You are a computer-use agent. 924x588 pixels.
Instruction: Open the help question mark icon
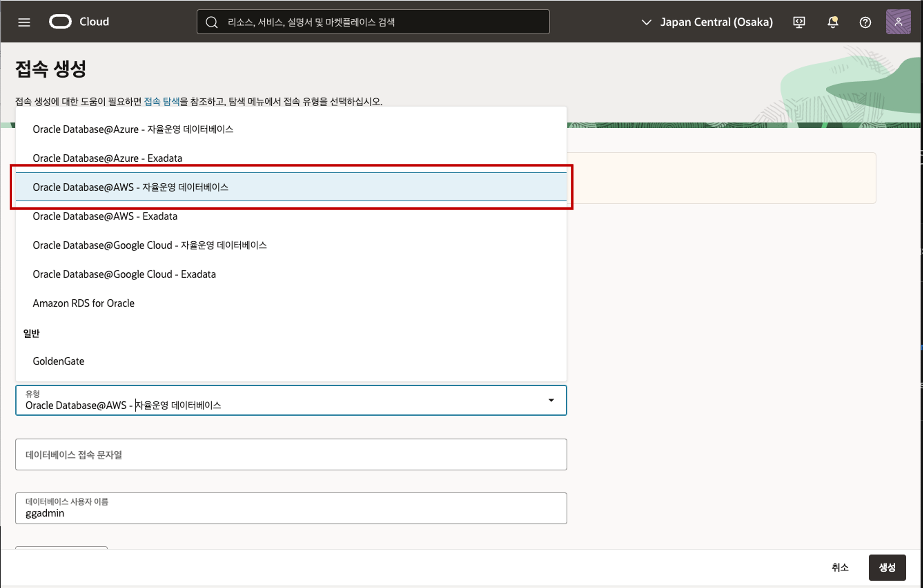(x=865, y=22)
